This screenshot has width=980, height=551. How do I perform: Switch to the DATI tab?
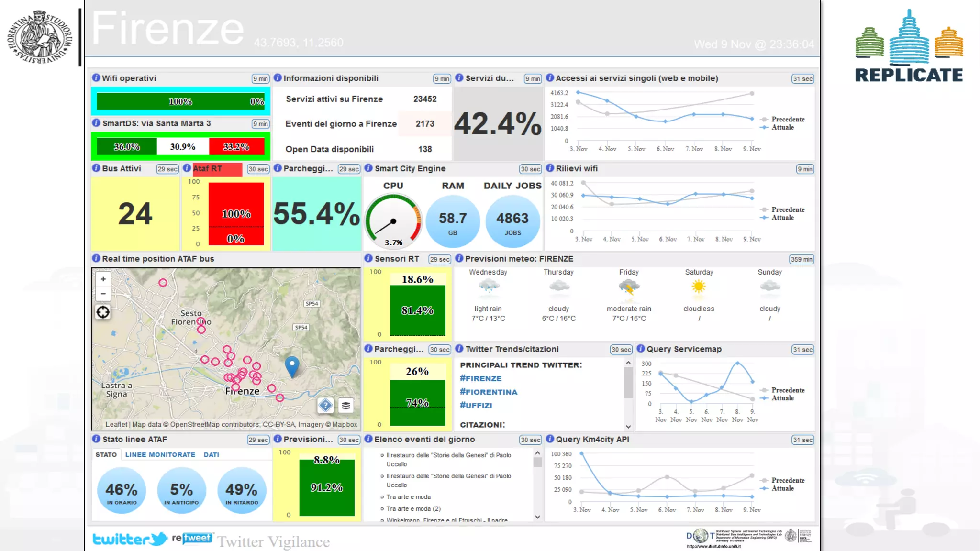click(211, 455)
